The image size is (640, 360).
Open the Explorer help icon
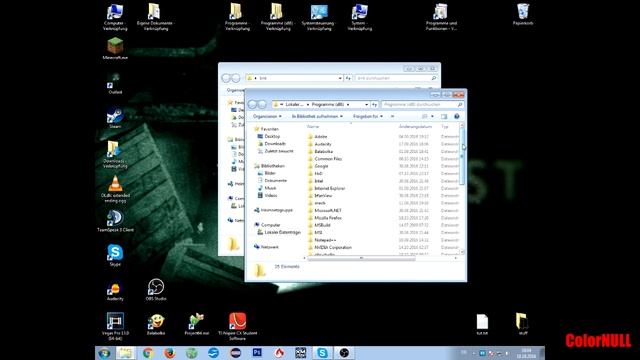(x=457, y=116)
